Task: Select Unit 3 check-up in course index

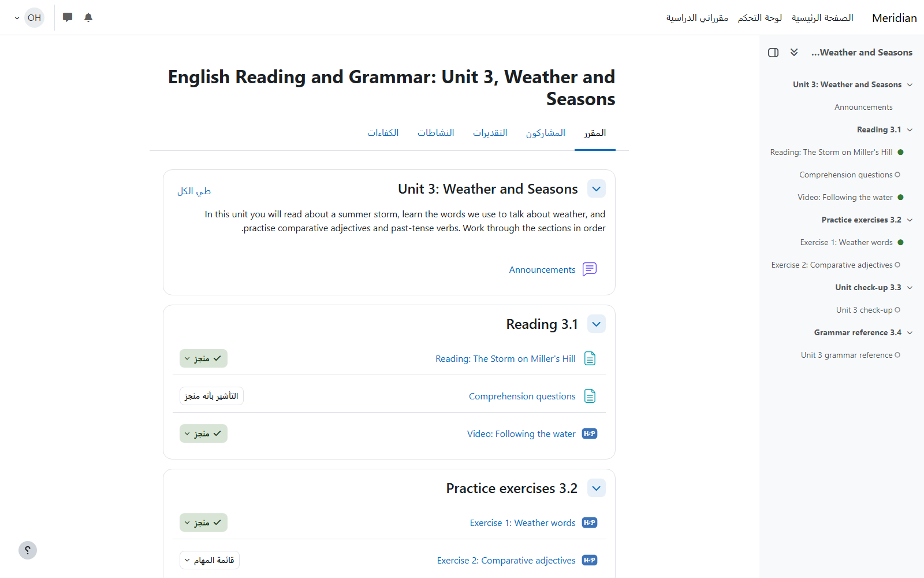Action: click(864, 310)
